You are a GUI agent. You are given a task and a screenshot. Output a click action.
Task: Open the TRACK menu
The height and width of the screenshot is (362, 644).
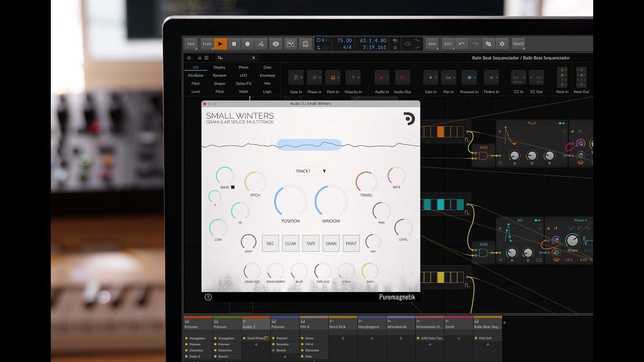518,44
